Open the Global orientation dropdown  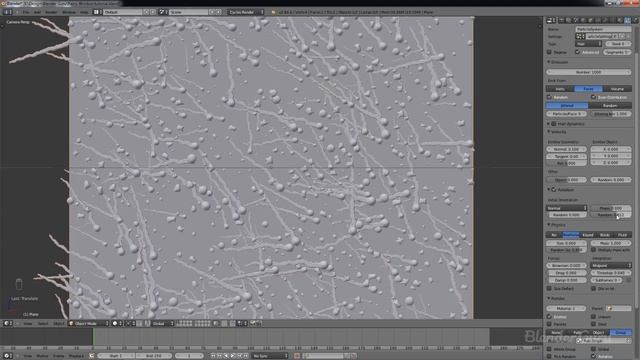162,323
